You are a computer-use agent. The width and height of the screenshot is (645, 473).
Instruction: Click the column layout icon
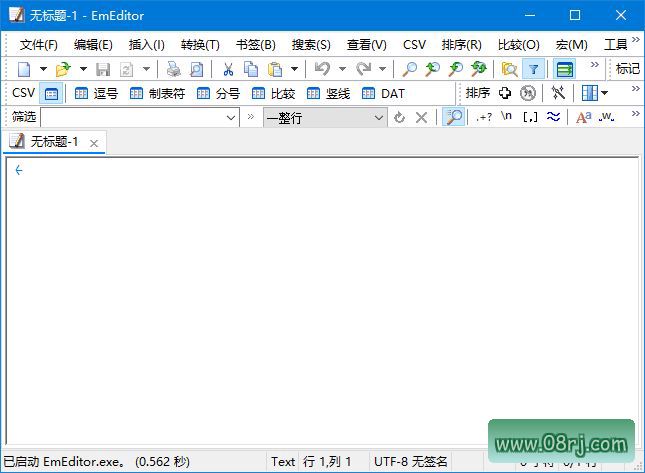coord(589,93)
